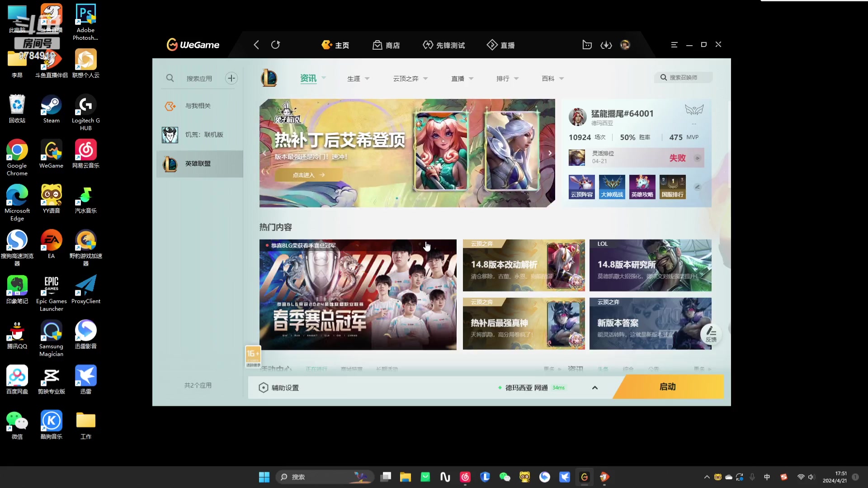868x488 pixels.
Task: Click 点击进入 on the banner
Action: point(308,175)
